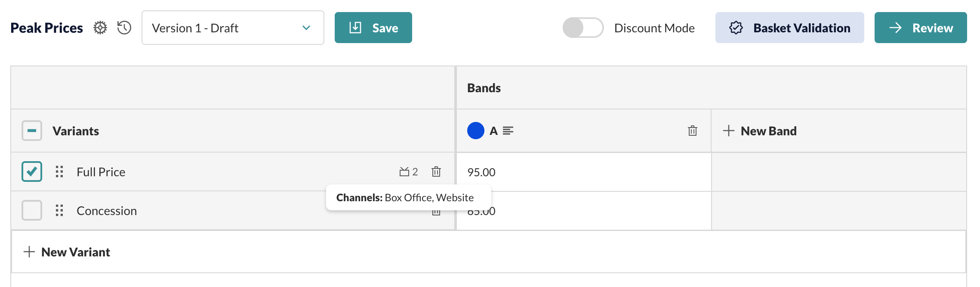Grab Full Price drag handle
Screen dimensions: 980x287
tap(59, 172)
